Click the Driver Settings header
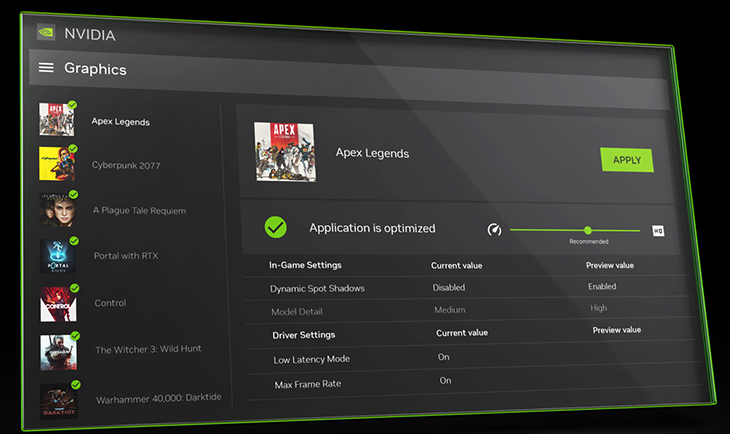Image resolution: width=730 pixels, height=434 pixels. 304,335
